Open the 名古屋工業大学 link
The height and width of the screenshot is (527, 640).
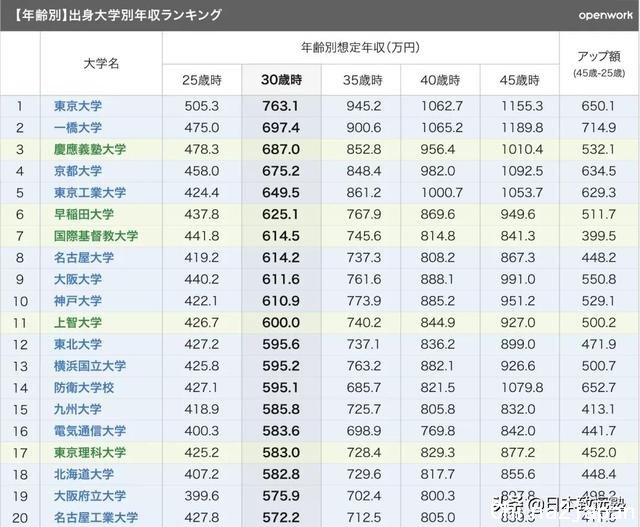[x=96, y=517]
